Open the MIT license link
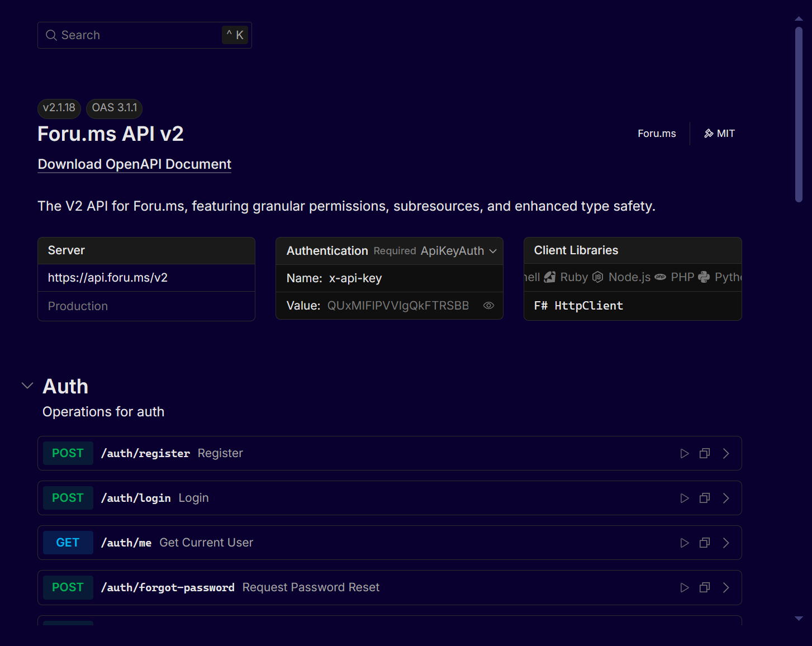Viewport: 812px width, 646px height. pos(719,134)
